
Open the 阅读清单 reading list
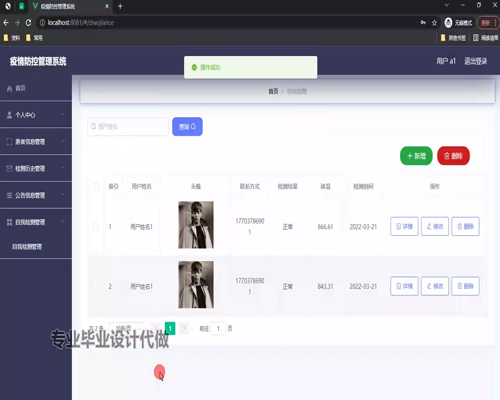(486, 38)
